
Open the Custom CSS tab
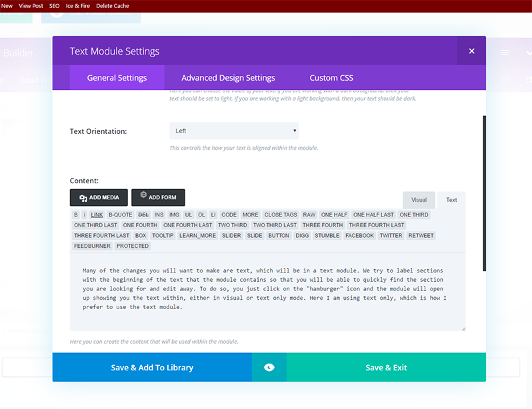point(331,78)
